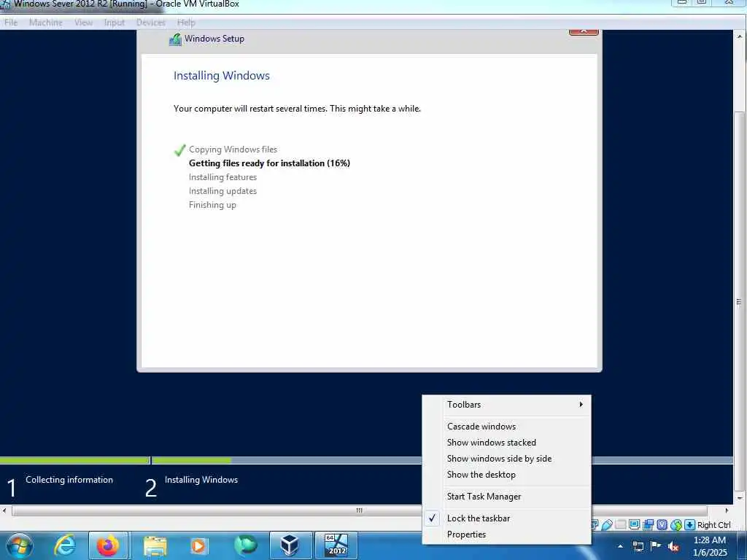Click the horizontal scrollbar right arrow
Screen dimensions: 747x560
[727, 510]
